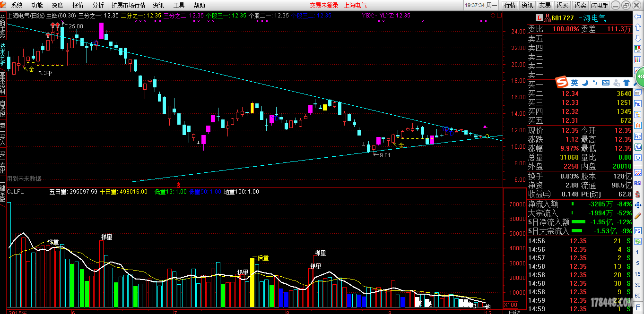Open the 资讯 menu in menu bar
This screenshot has height=314, width=644.
159,5
